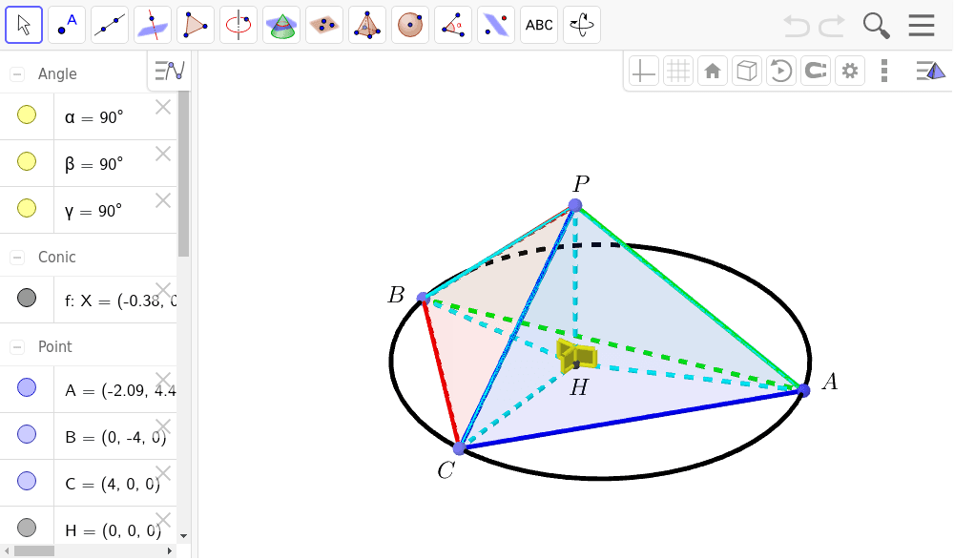Toggle visibility of point B

[x=26, y=435]
